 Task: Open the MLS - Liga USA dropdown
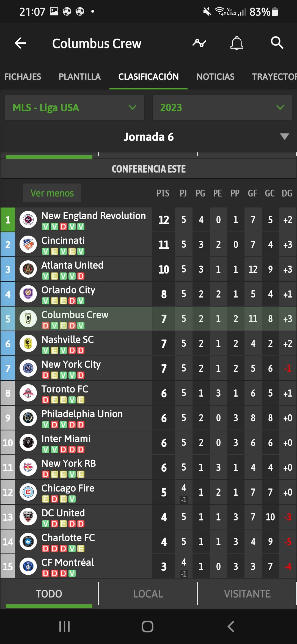(75, 107)
